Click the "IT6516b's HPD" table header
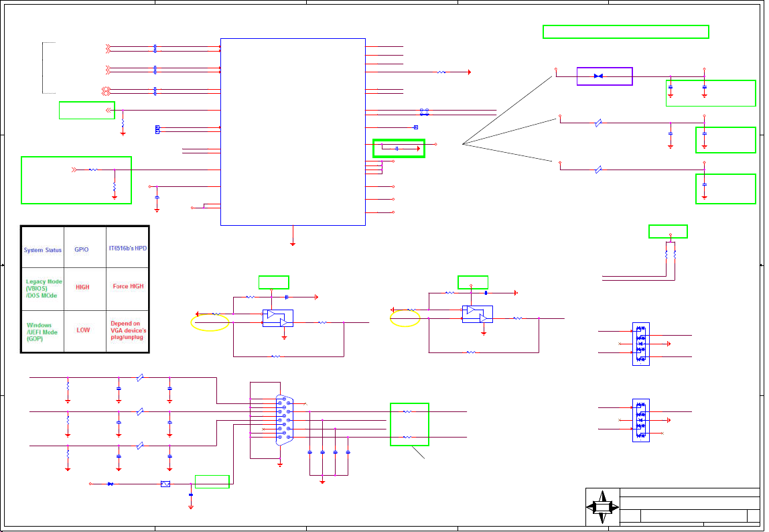This screenshot has height=532, width=769. 127,249
